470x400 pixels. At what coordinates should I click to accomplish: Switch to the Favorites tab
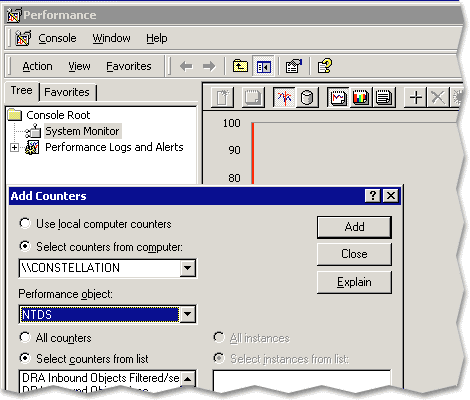pos(68,92)
